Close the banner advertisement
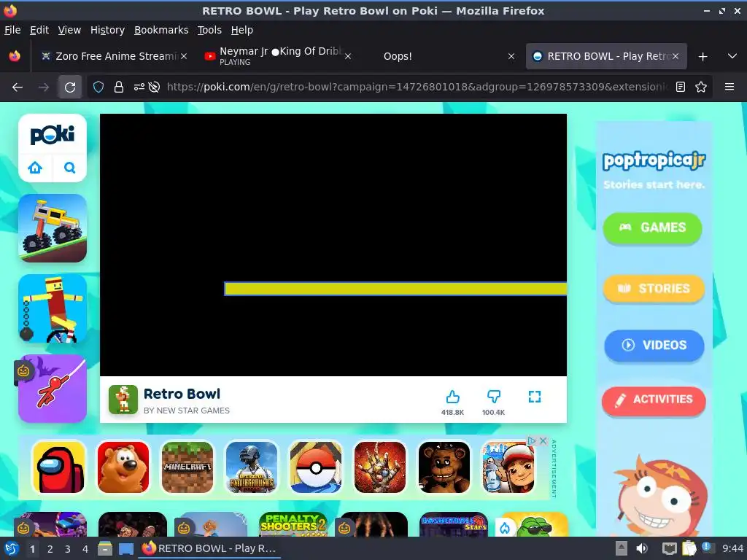 pyautogui.click(x=543, y=440)
